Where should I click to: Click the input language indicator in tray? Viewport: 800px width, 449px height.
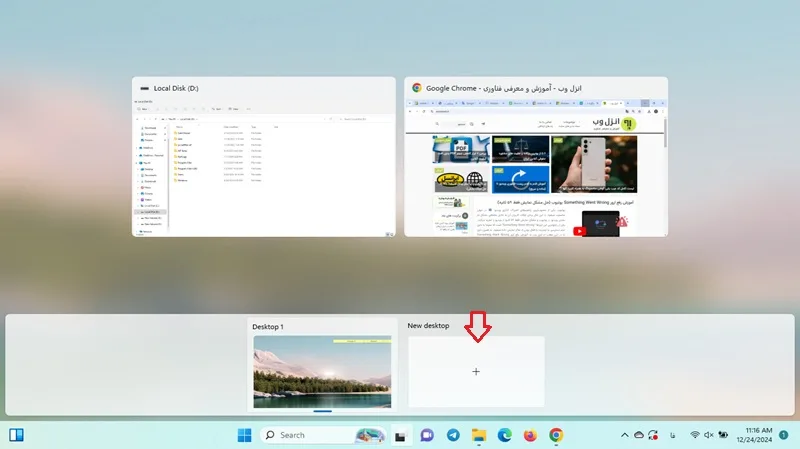coord(672,435)
